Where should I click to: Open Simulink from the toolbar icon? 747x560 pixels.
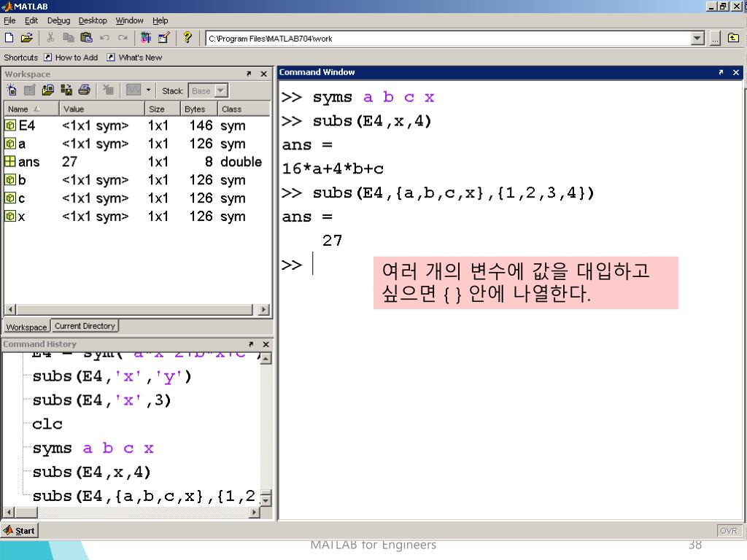point(146,38)
